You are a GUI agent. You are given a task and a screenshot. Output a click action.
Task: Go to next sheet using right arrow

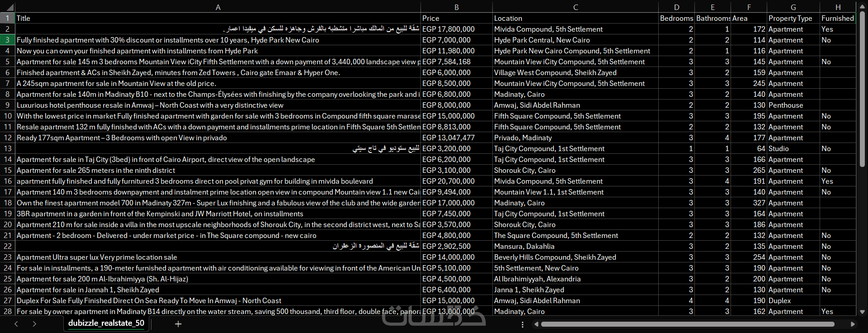(x=34, y=324)
